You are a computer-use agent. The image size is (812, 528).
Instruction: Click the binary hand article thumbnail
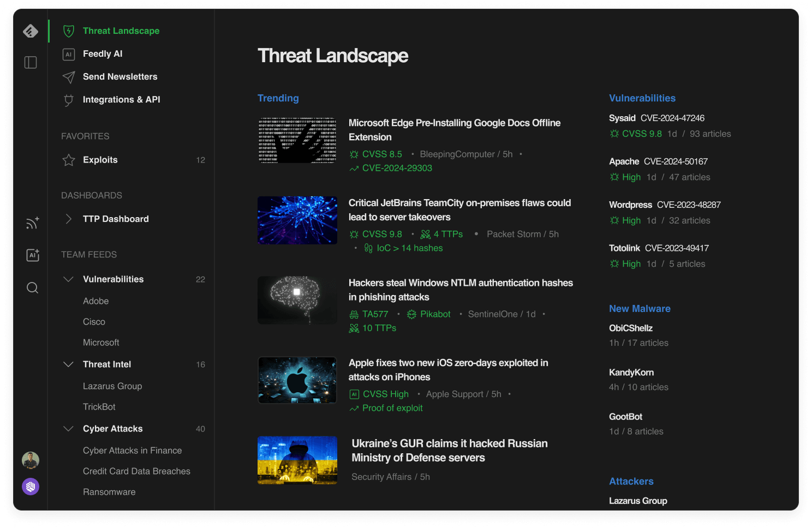pos(297,140)
